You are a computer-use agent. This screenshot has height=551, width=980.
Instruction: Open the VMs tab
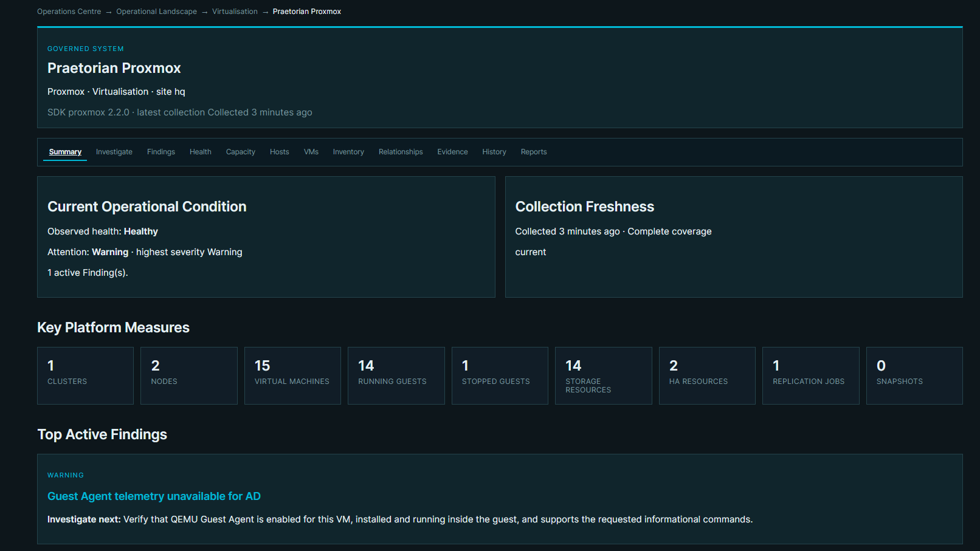311,152
